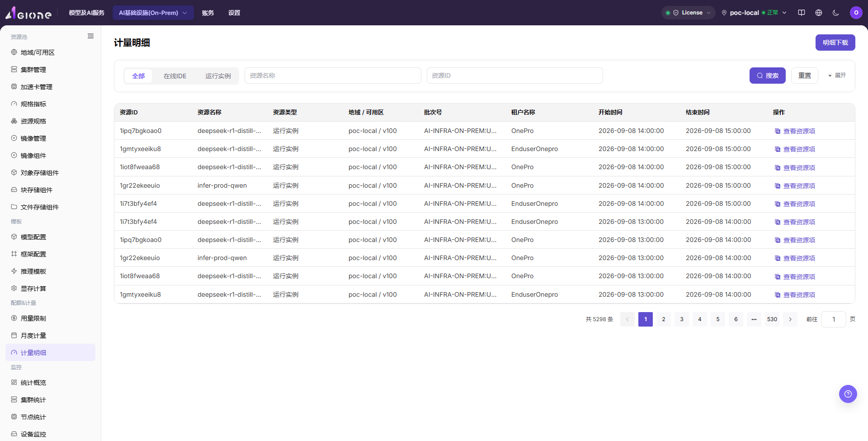Select the 全部 filter tab

tap(138, 76)
